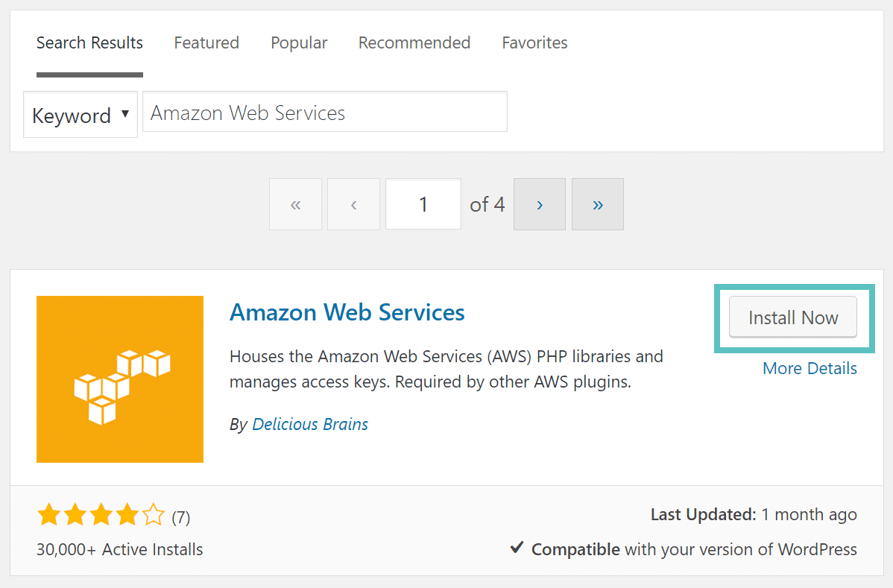Visit the Delicious Brains author link

(x=310, y=424)
